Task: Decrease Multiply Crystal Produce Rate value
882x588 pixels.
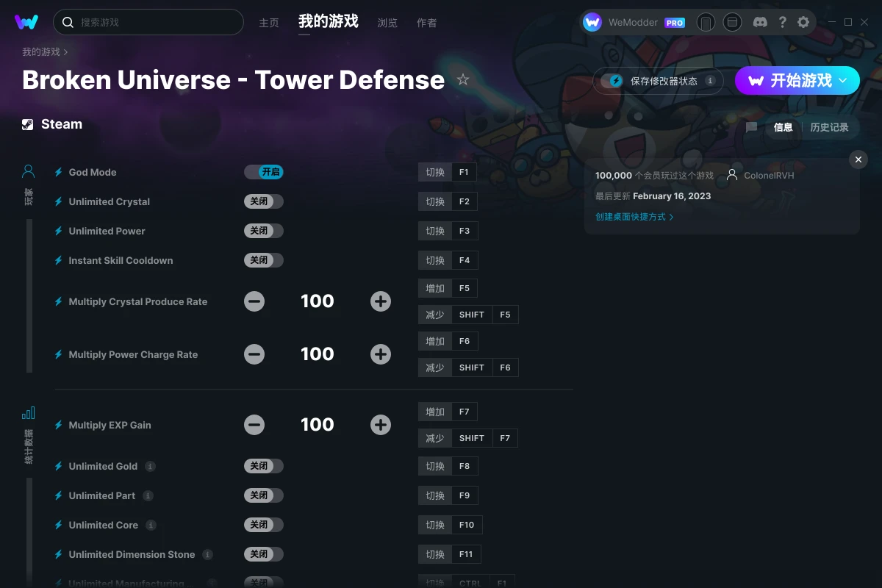Action: pos(254,301)
